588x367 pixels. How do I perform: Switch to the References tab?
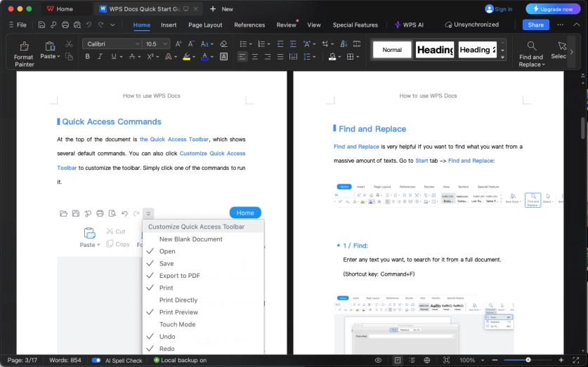tap(249, 25)
